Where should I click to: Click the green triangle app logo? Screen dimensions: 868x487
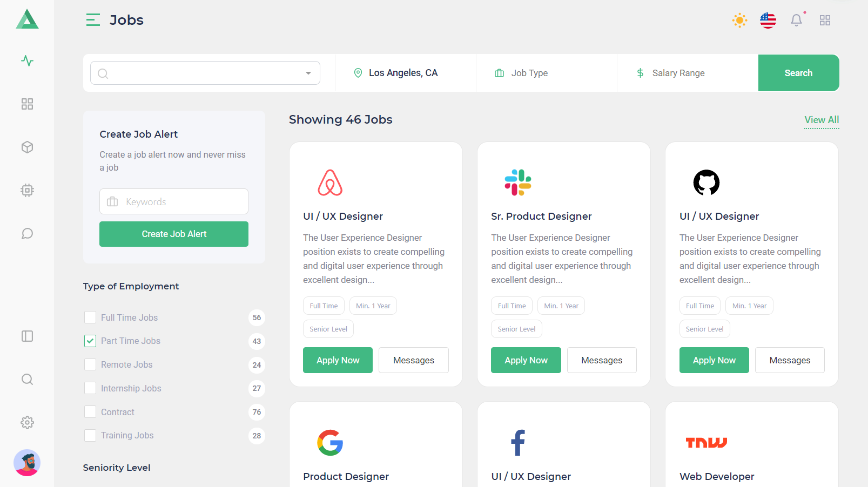27,19
